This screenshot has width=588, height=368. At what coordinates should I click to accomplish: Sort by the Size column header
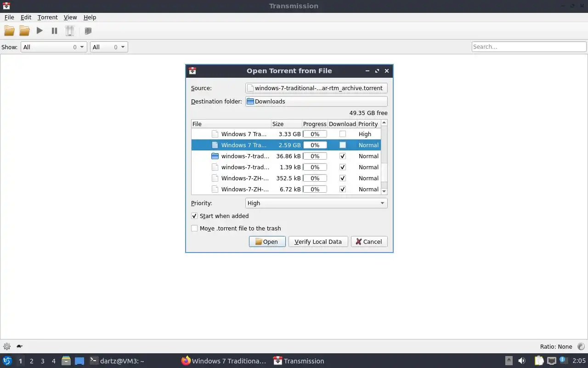[286, 124]
